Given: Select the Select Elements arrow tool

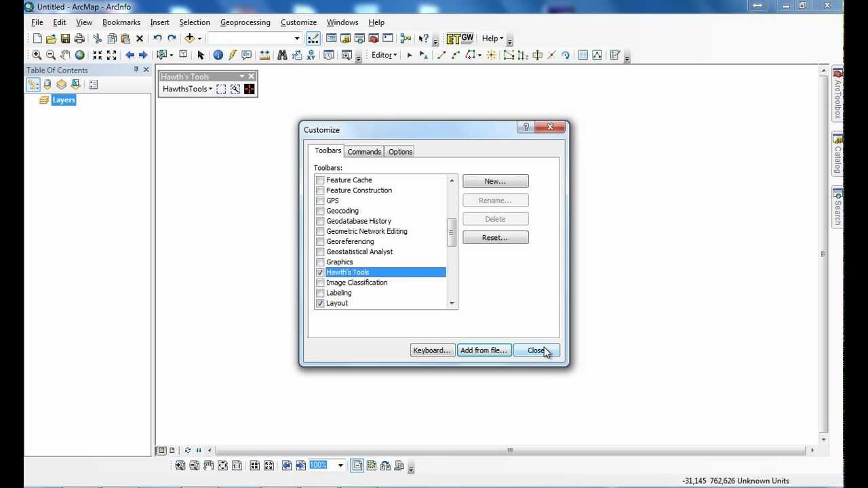Looking at the screenshot, I should pyautogui.click(x=200, y=56).
